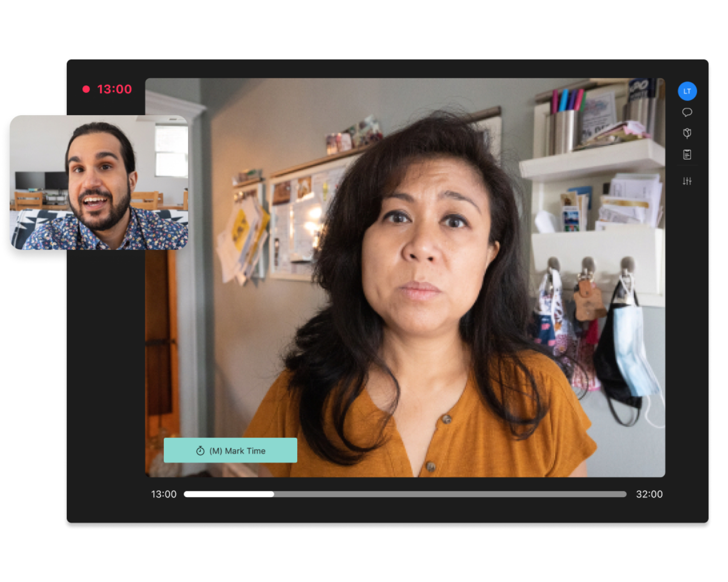The image size is (728, 582).
Task: Click the (M) Mark Time button
Action: coord(231,450)
